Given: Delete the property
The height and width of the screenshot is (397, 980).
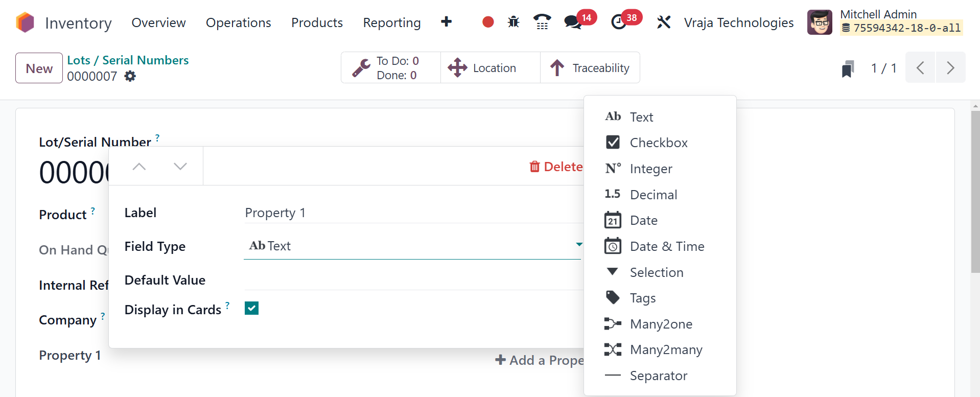Looking at the screenshot, I should tap(556, 167).
